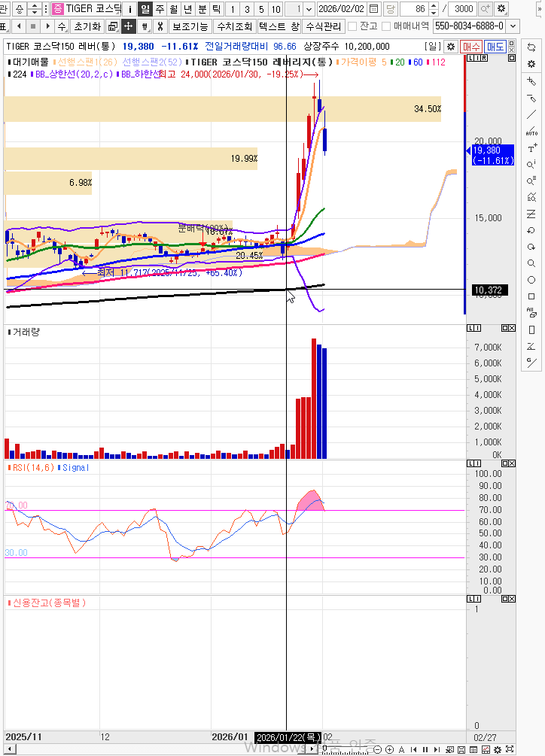The height and width of the screenshot is (756, 545).
Task: Choose the circle drawing tool
Action: tap(532, 280)
